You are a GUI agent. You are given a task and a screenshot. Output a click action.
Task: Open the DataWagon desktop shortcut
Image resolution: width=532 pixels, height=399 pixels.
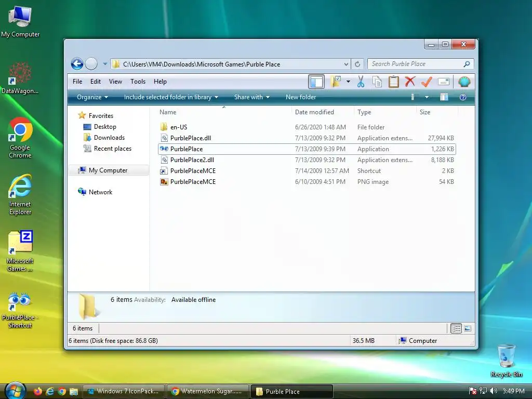[x=20, y=78]
